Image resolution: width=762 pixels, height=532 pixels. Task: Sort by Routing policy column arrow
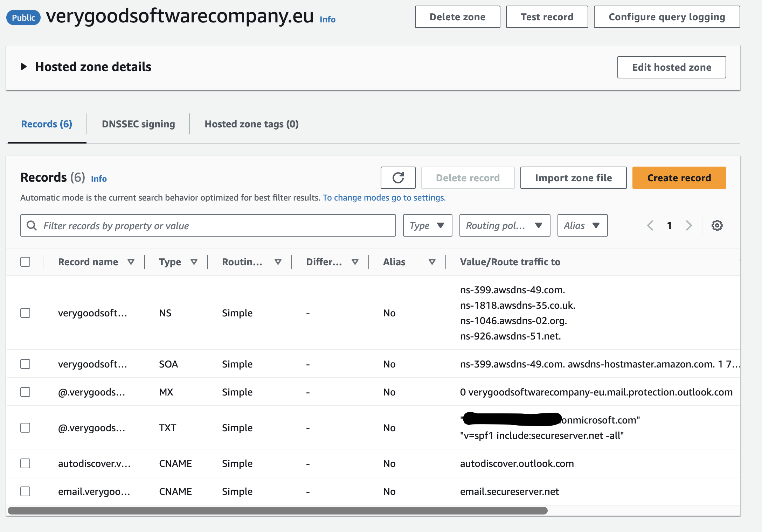[278, 262]
